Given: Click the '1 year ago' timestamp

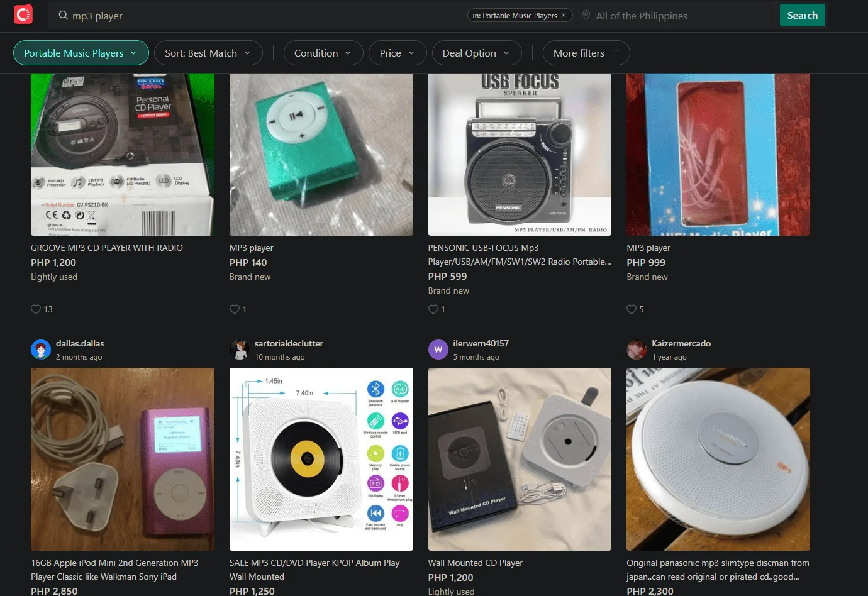Looking at the screenshot, I should tap(669, 357).
